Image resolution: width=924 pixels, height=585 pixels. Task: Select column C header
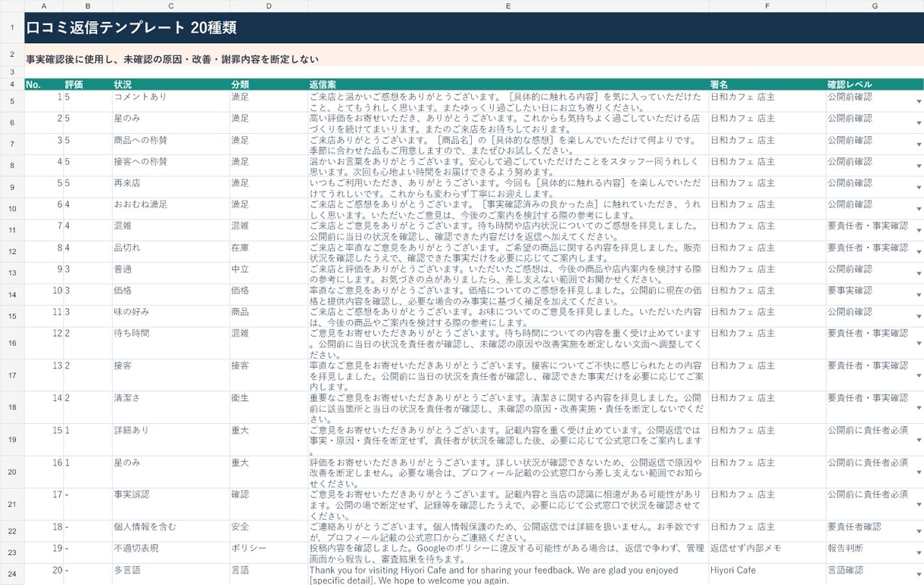(x=171, y=6)
